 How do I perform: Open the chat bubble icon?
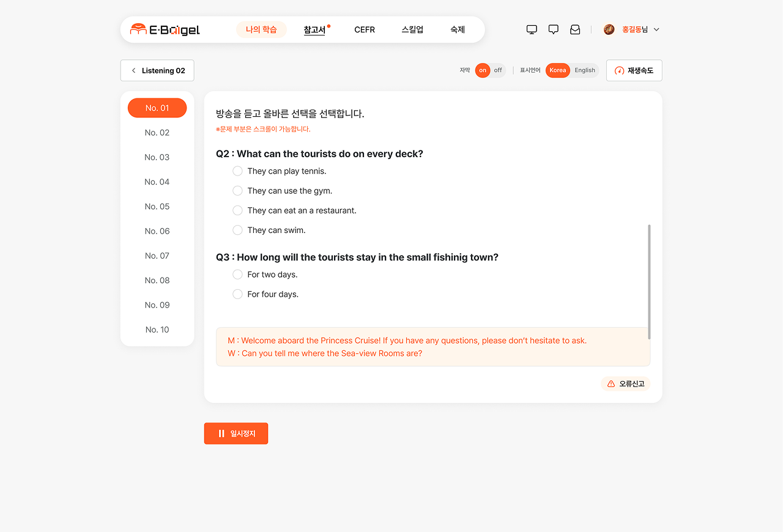tap(554, 29)
